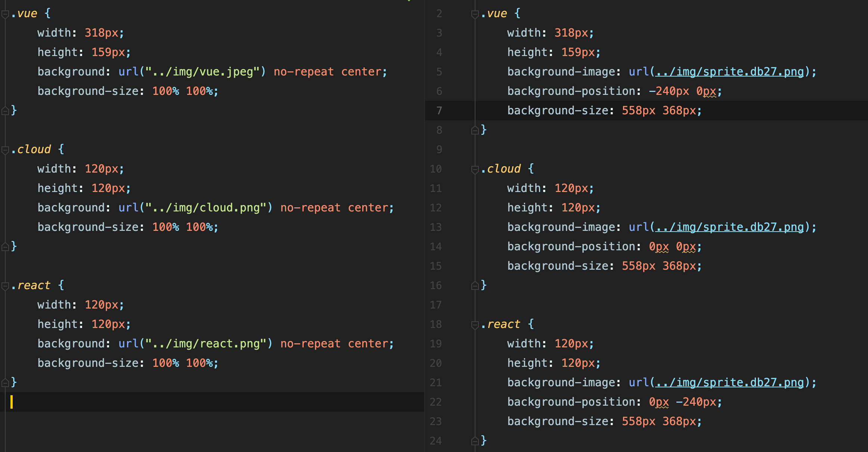868x452 pixels.
Task: Collapse the .vue rule in left pane
Action: 5,15
